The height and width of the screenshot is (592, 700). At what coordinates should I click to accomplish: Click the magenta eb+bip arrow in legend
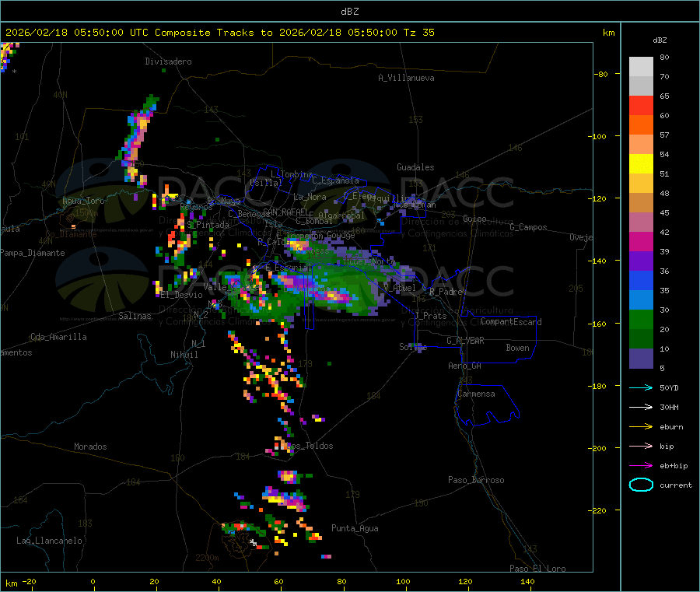(x=641, y=466)
